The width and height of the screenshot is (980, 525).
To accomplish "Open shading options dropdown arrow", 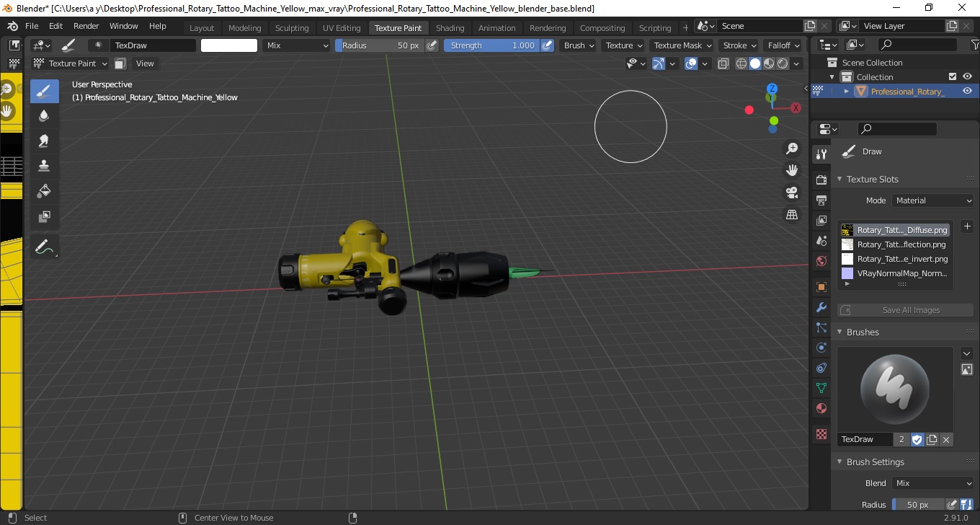I will pyautogui.click(x=796, y=63).
